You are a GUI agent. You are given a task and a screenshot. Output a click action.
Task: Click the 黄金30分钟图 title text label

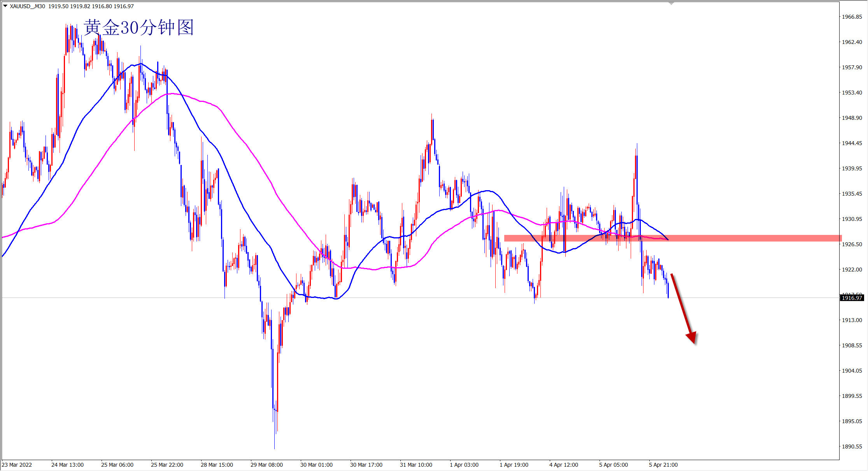(139, 28)
